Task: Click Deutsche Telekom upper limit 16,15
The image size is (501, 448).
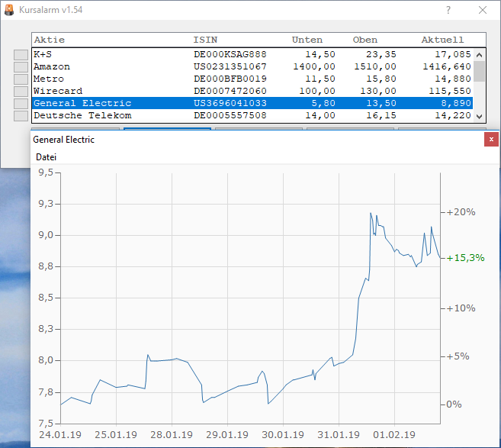Action: (381, 115)
